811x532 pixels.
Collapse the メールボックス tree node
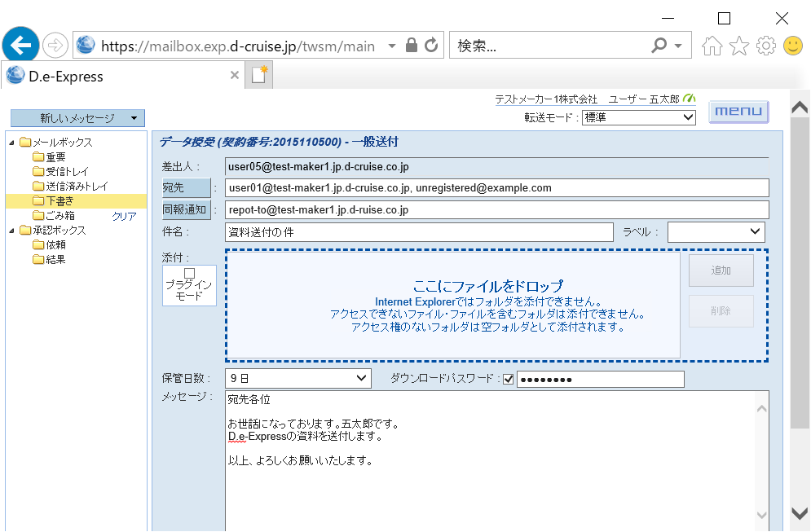(12, 143)
